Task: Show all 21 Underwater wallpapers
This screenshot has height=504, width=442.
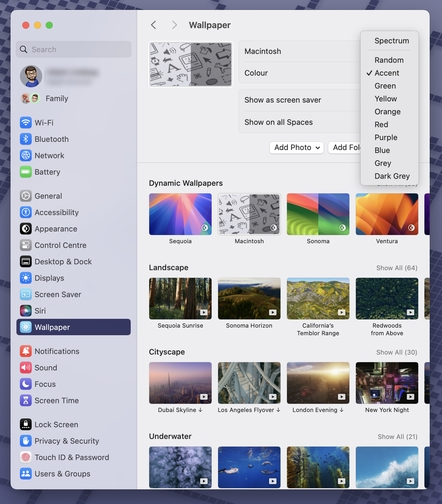Action: pyautogui.click(x=397, y=437)
